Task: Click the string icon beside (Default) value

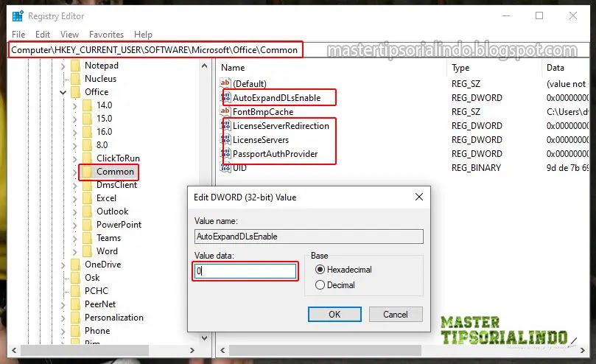Action: tap(225, 83)
